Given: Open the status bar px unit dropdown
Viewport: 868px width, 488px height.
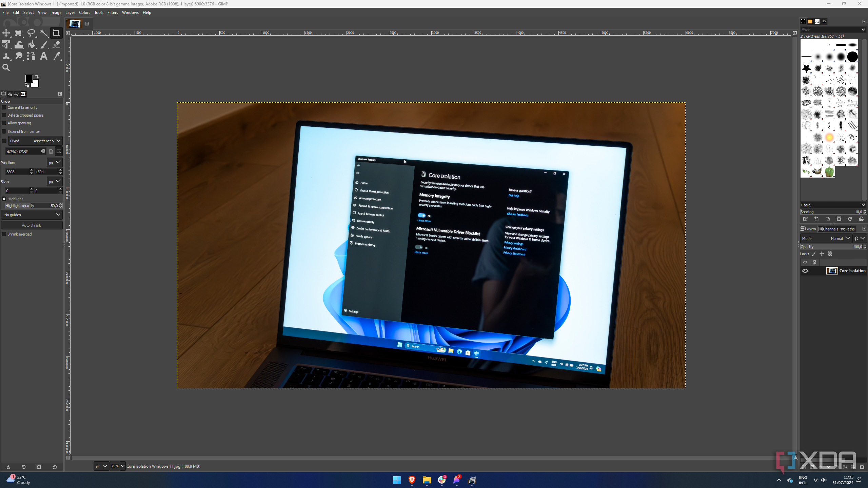Looking at the screenshot, I should (x=101, y=466).
